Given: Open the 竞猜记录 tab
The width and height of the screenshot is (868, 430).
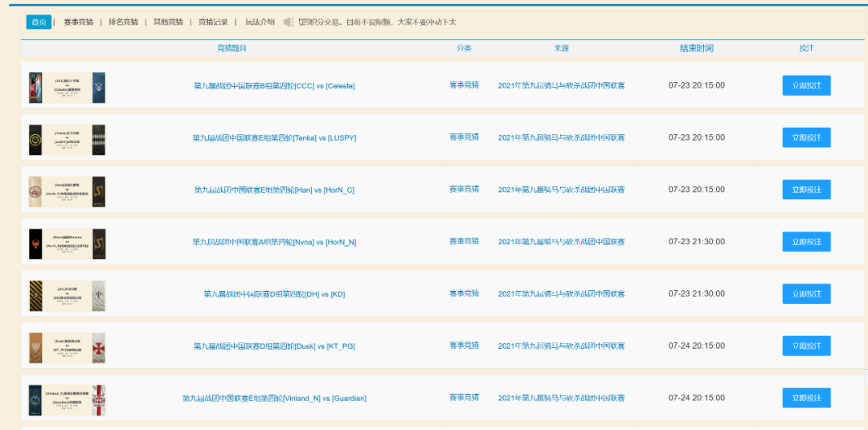Looking at the screenshot, I should pyautogui.click(x=213, y=23).
